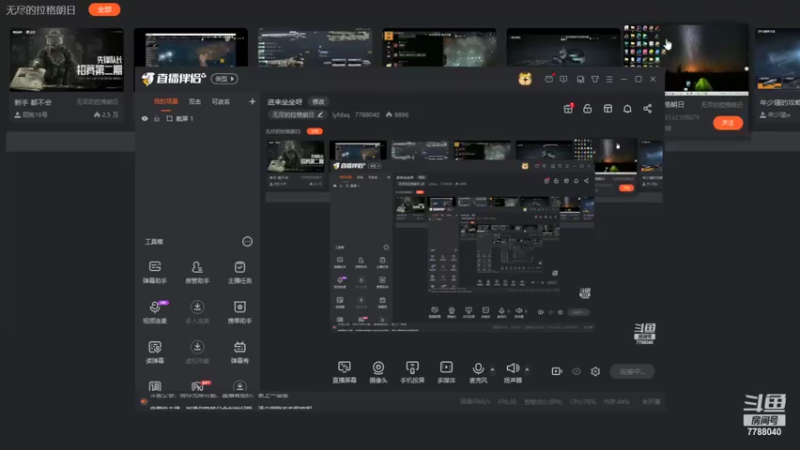This screenshot has width=800, height=450.
Task: Add a new scene with the plus button
Action: point(252,102)
